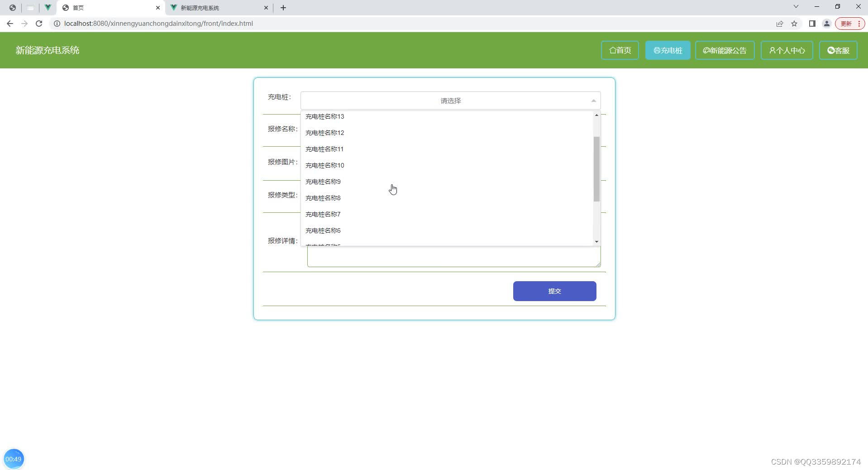Click into the 报修详情 text area
The height and width of the screenshot is (470, 868).
454,257
